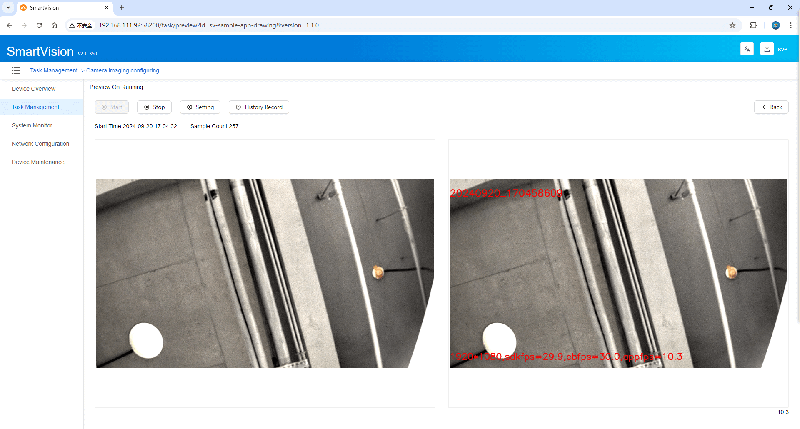
Task: Open the browser extensions puzzle icon
Action: coord(753,25)
